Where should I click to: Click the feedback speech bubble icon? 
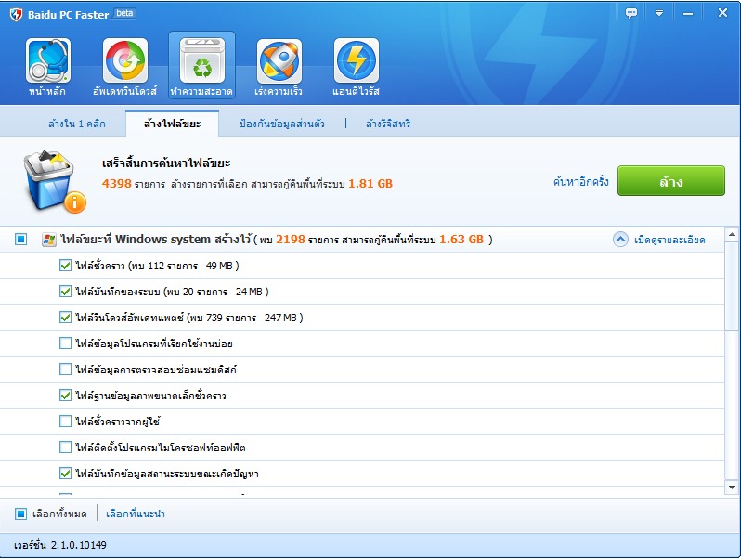[631, 13]
